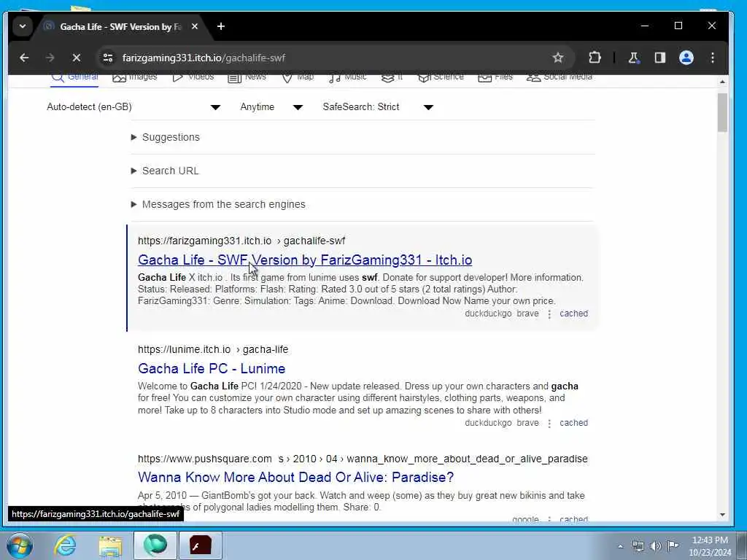Click the scrollbar down arrow
The image size is (747, 560).
click(x=722, y=515)
